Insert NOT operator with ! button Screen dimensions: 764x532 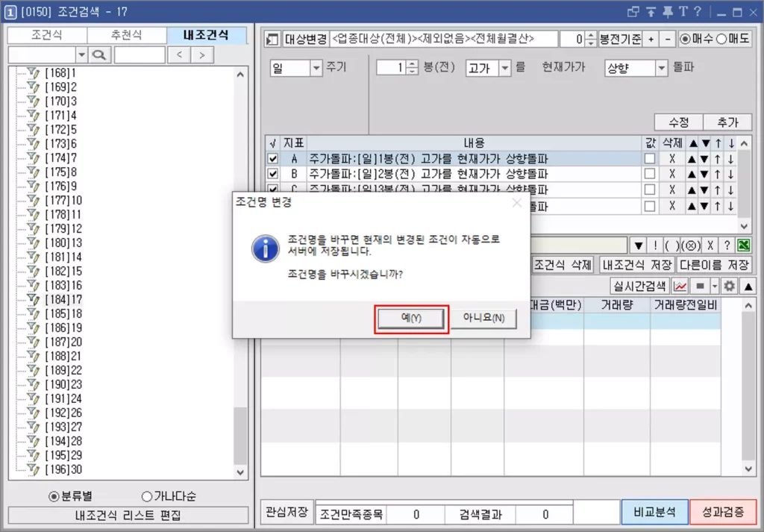(655, 245)
